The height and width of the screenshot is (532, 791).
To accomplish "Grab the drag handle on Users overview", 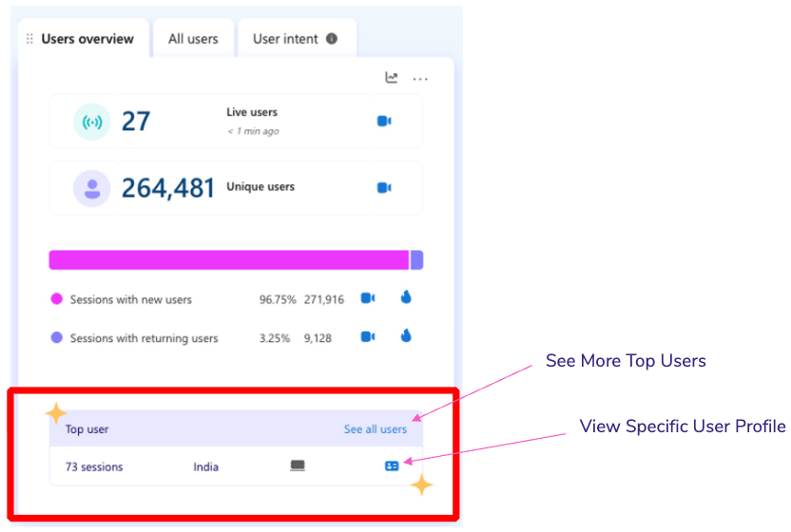I will [29, 39].
